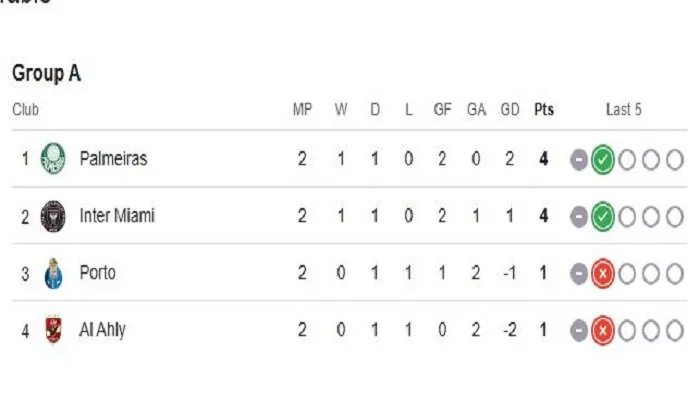The image size is (700, 400).
Task: Click the GD column header
Action: (x=510, y=109)
